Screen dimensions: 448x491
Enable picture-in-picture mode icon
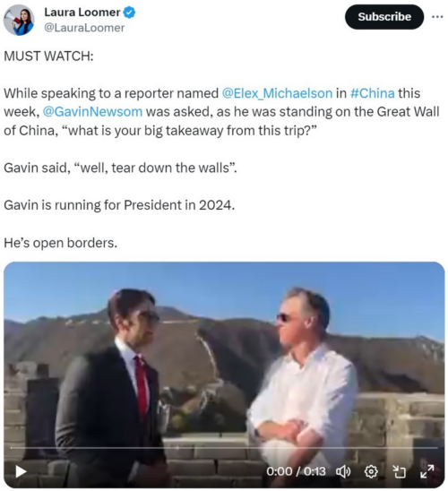pos(399,471)
